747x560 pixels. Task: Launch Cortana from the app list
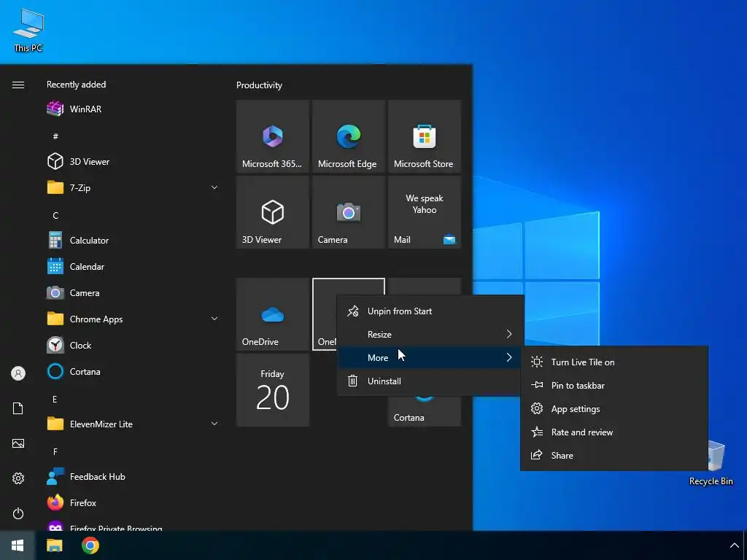coord(133,371)
